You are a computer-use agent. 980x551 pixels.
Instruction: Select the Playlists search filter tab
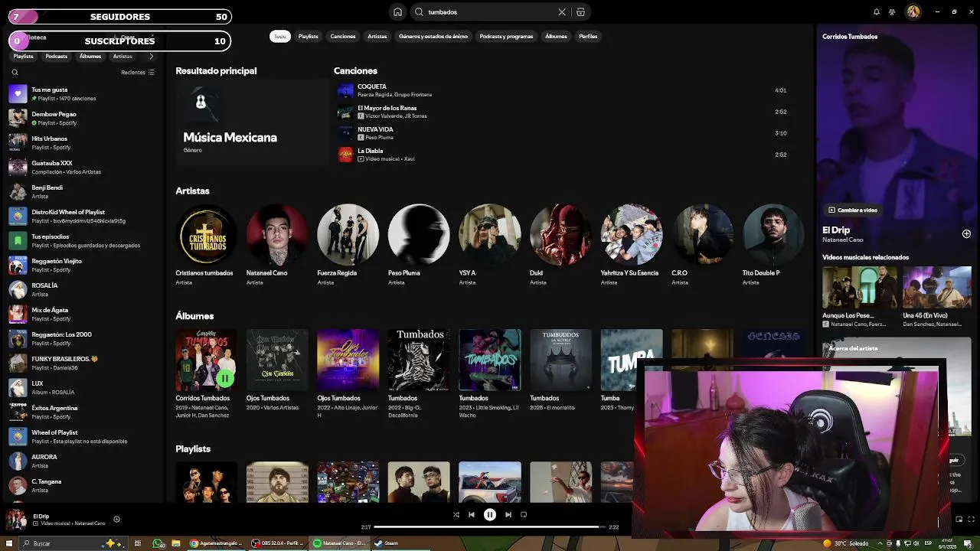click(308, 36)
